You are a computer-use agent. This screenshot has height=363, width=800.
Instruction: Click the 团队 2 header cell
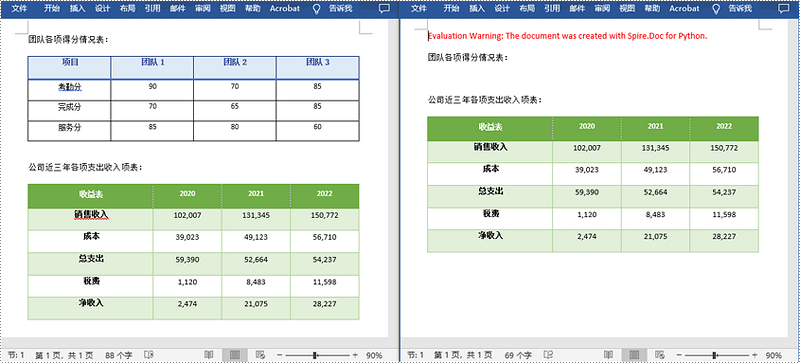[x=235, y=67]
